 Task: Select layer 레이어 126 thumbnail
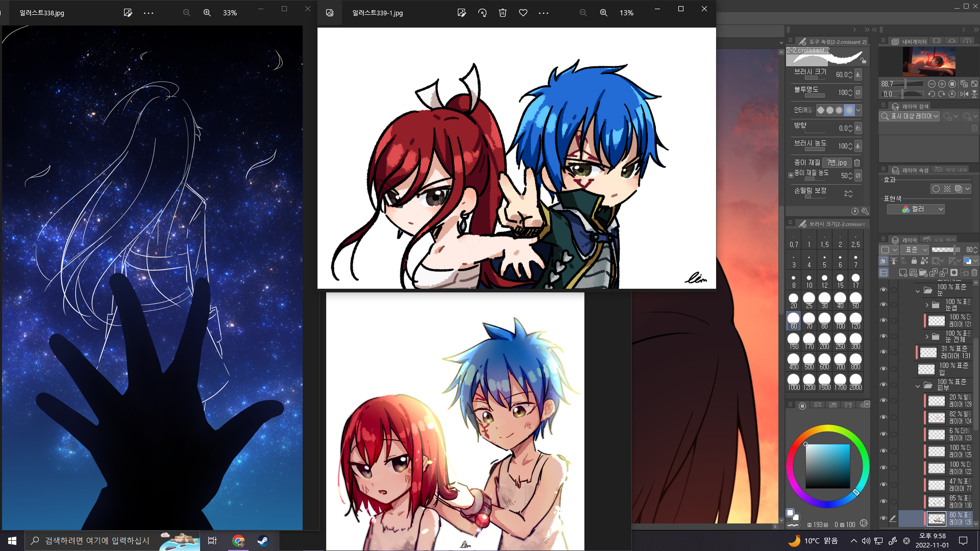[x=937, y=519]
